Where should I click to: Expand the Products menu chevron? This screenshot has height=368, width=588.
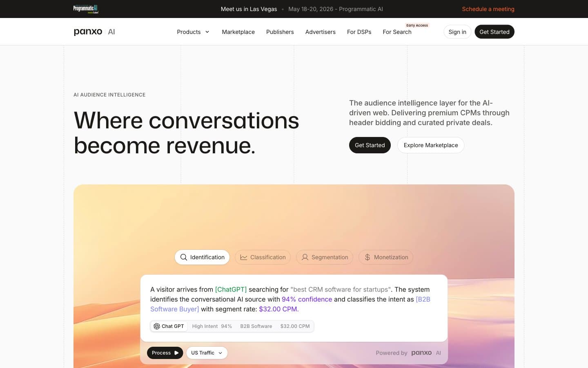point(207,32)
